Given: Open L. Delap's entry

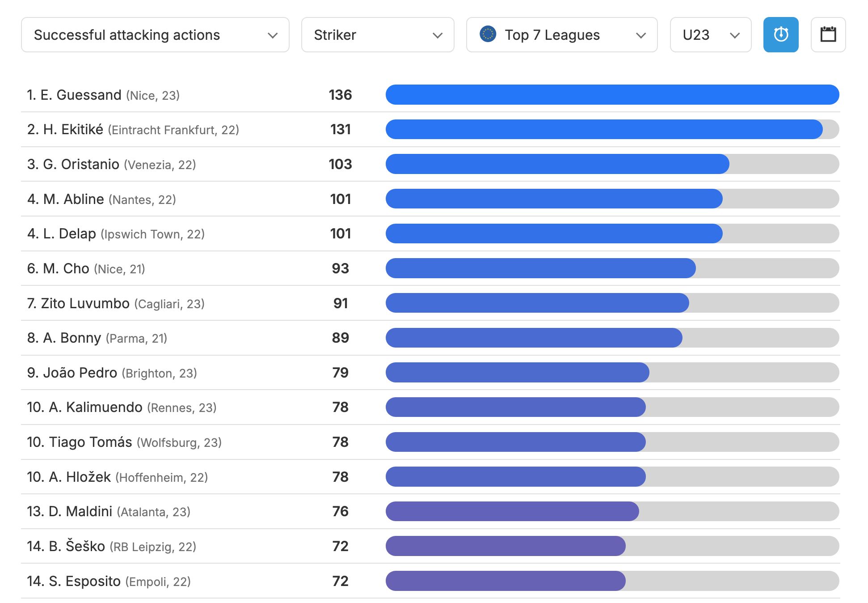Looking at the screenshot, I should tap(69, 234).
